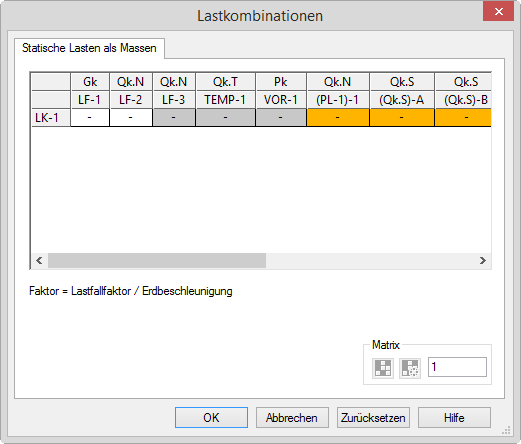
Task: Select the orange cell under (Qk.S)-A
Action: [402, 117]
